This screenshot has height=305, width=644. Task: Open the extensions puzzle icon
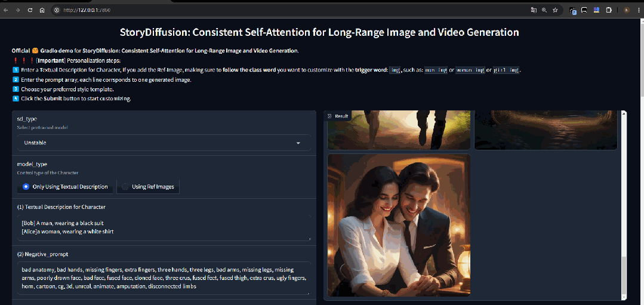(609, 10)
